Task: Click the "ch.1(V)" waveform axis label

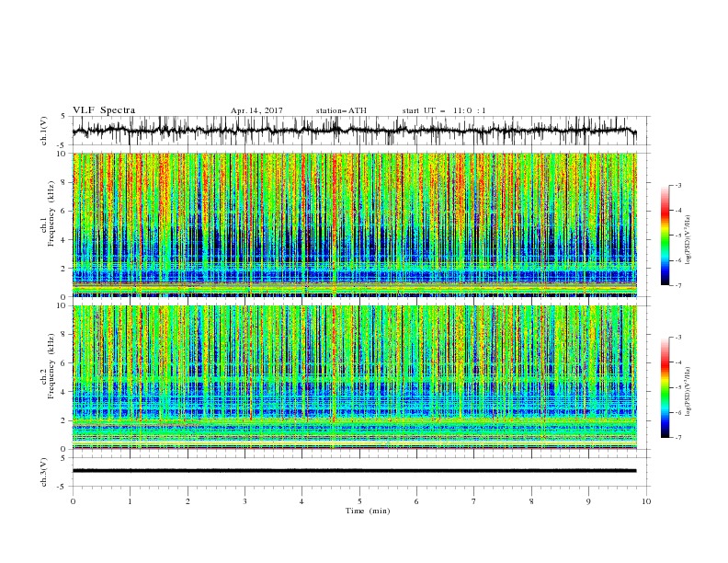Action: [x=44, y=131]
